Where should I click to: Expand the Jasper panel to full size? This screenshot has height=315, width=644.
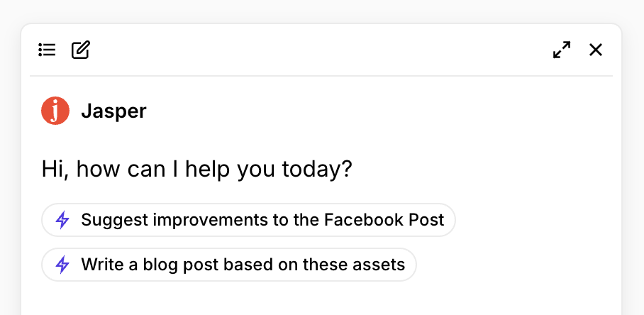click(x=562, y=50)
